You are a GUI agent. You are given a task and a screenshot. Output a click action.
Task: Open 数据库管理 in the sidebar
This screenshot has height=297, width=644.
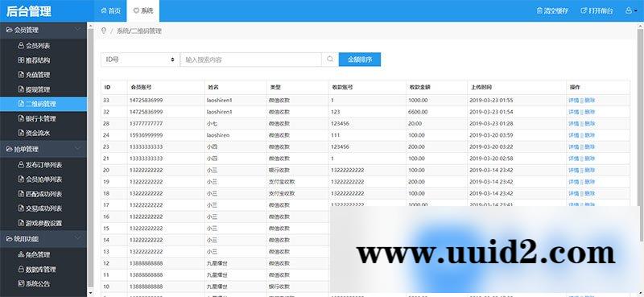(x=37, y=269)
